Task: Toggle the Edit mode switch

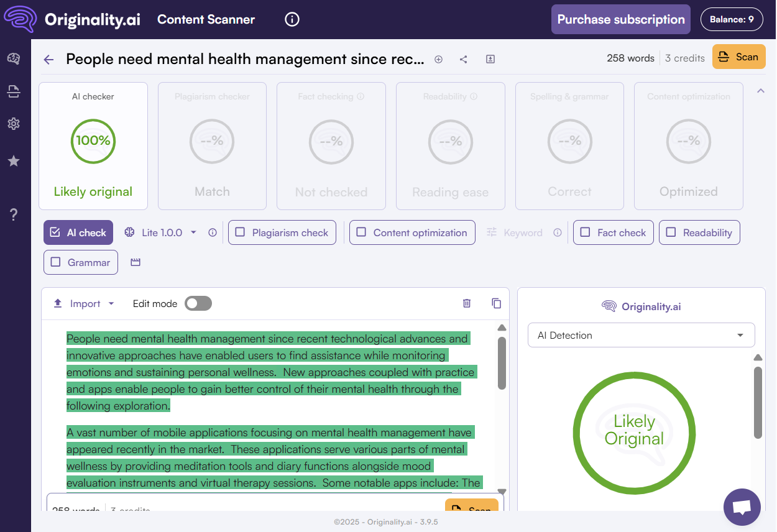Action: (x=198, y=303)
